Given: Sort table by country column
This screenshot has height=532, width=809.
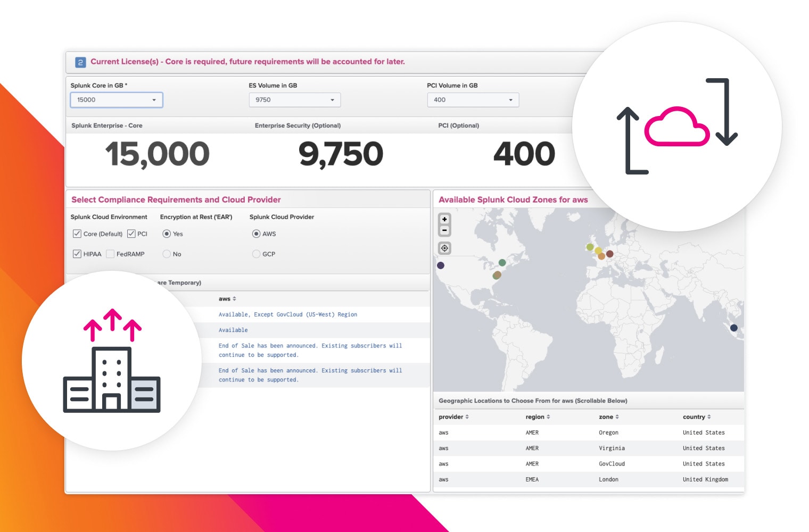Looking at the screenshot, I should coord(697,417).
